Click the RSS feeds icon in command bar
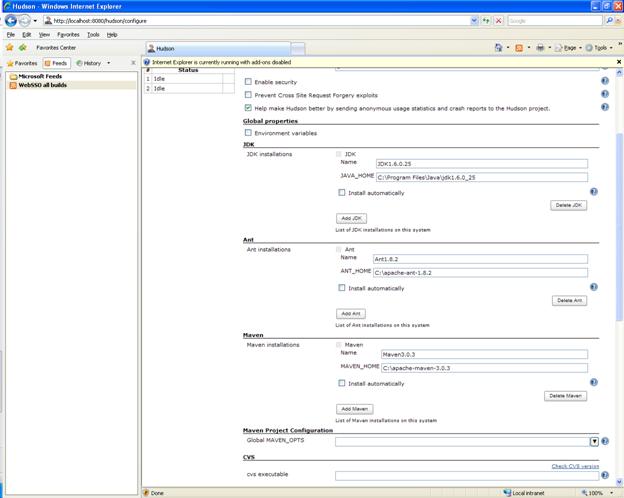 pyautogui.click(x=519, y=48)
